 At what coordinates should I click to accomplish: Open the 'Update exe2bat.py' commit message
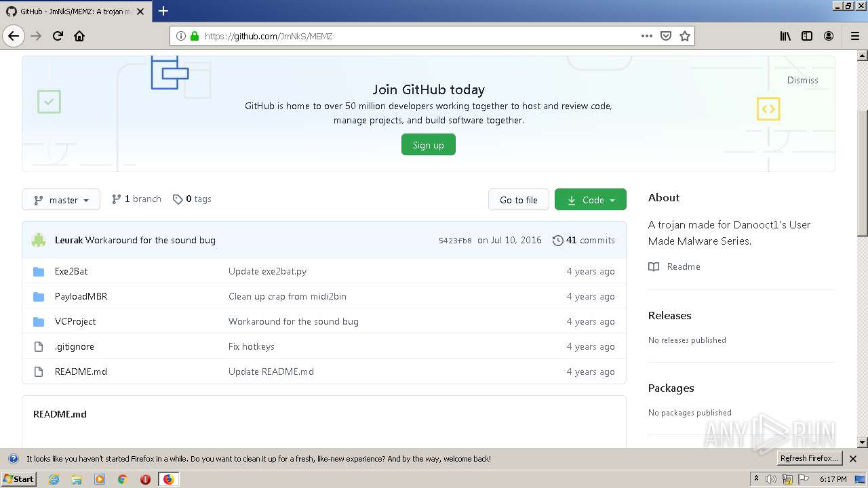click(x=267, y=271)
